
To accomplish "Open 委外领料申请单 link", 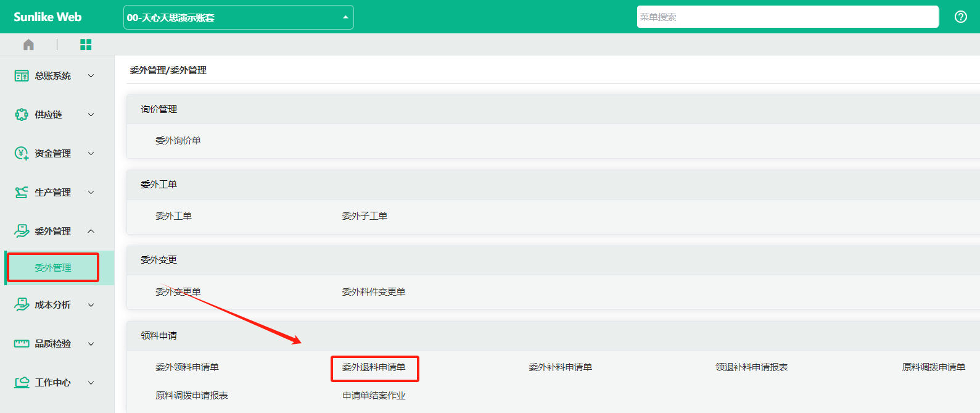I will pyautogui.click(x=187, y=367).
